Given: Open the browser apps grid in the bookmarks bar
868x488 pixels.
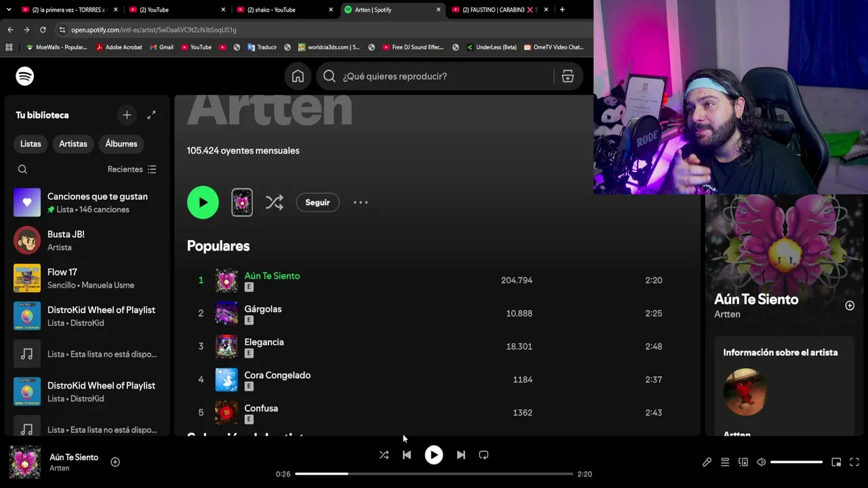Looking at the screenshot, I should [9, 47].
